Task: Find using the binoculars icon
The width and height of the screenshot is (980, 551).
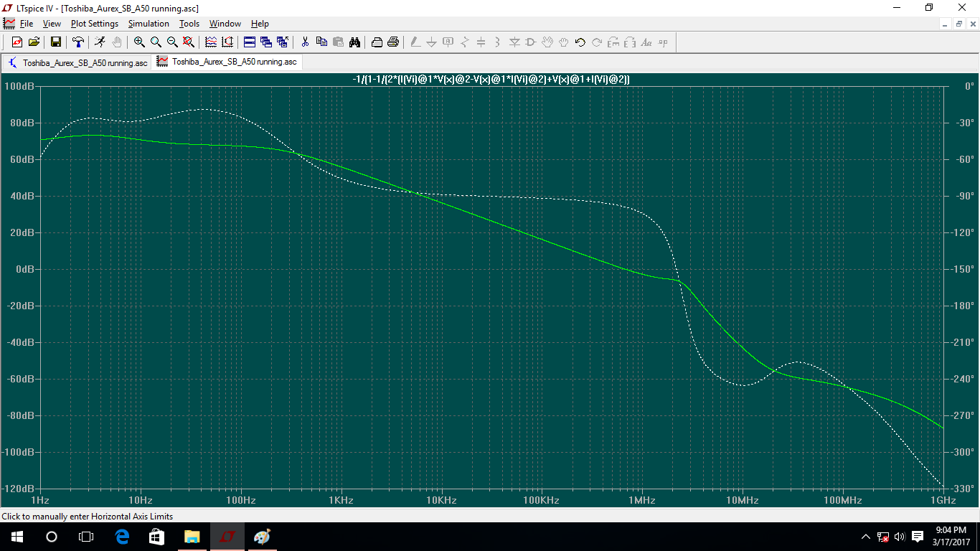Action: pos(354,42)
